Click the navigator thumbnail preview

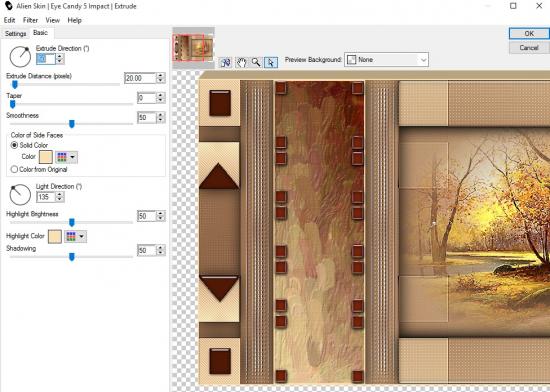click(193, 47)
